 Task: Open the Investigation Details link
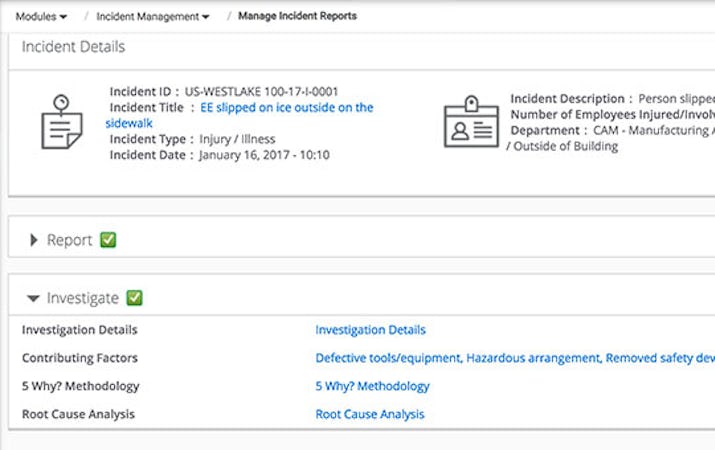point(370,330)
